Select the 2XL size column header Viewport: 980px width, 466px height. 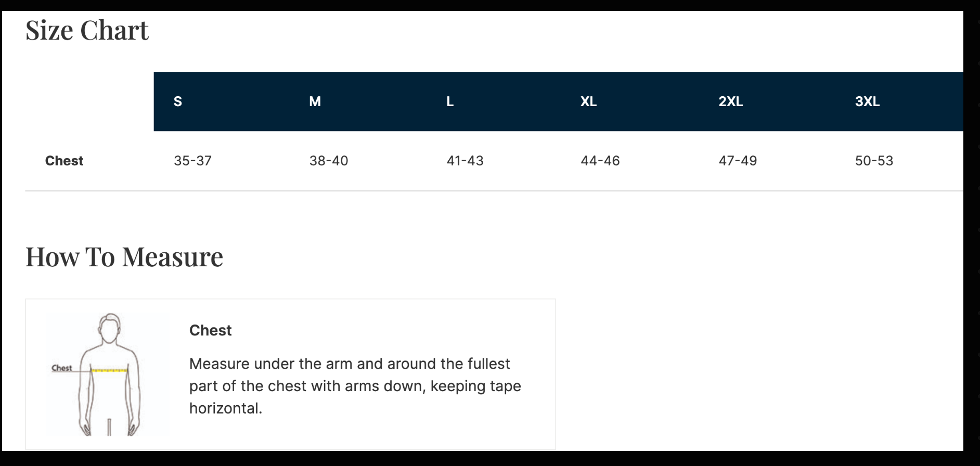coord(730,101)
